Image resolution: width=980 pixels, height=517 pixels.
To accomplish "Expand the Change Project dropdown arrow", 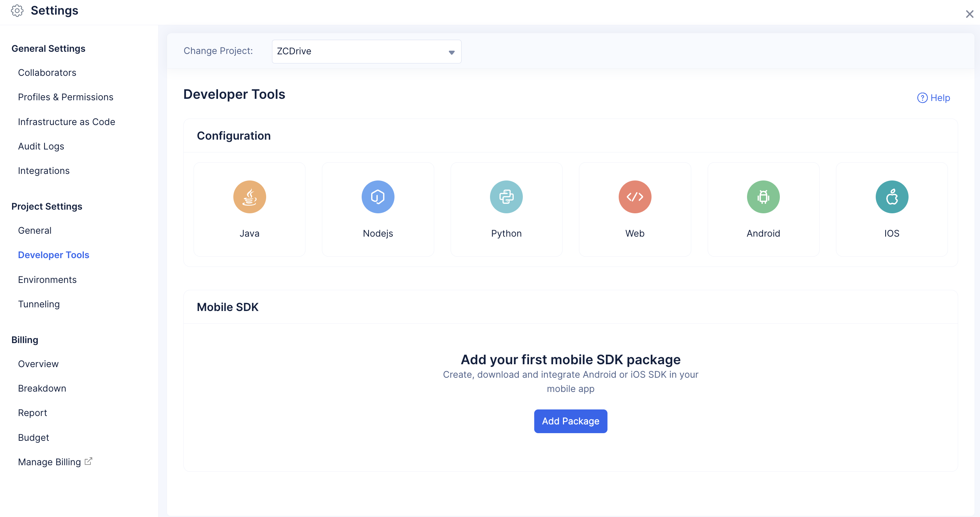I will tap(452, 52).
